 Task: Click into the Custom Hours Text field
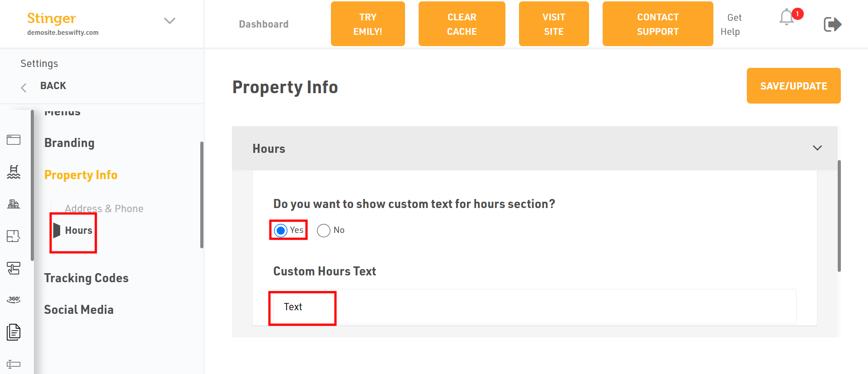pos(534,307)
